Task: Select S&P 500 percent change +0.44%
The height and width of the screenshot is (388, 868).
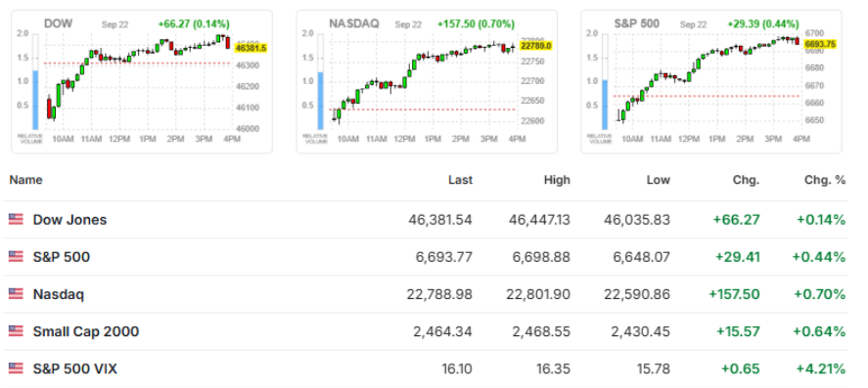Action: 819,256
